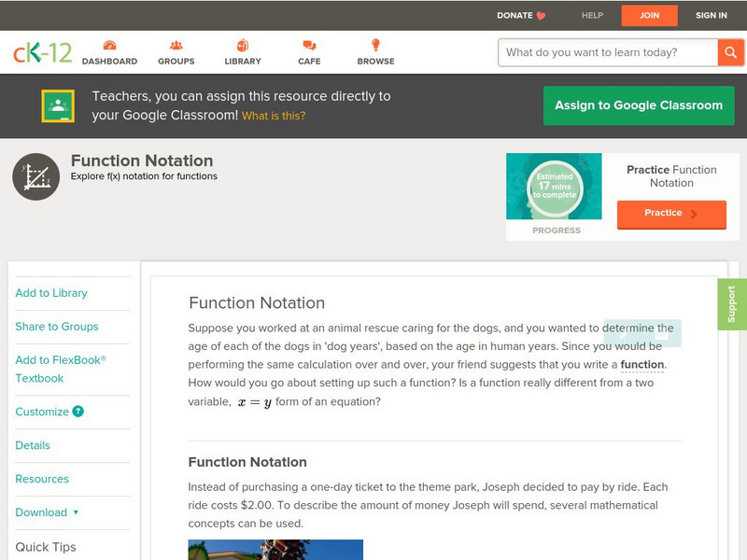The width and height of the screenshot is (747, 560).
Task: Click Add to FlexBook Textbook
Action: pyautogui.click(x=61, y=369)
